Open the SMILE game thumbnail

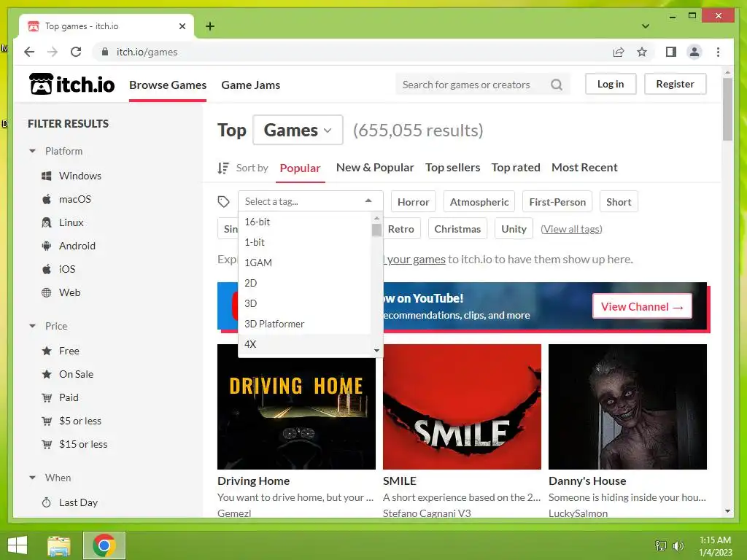tap(462, 407)
